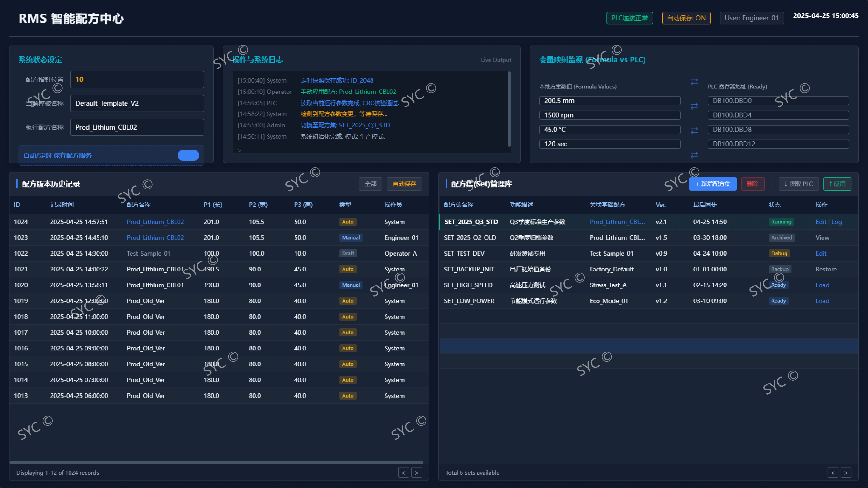Image resolution: width=868 pixels, height=488 pixels.
Task: Go to next page of recipe history
Action: click(x=417, y=472)
